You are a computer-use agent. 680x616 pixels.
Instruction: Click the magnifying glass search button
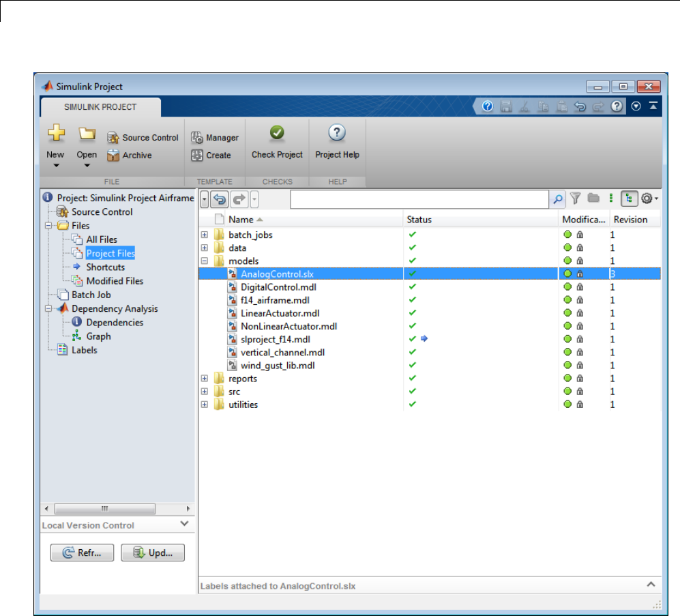click(558, 199)
